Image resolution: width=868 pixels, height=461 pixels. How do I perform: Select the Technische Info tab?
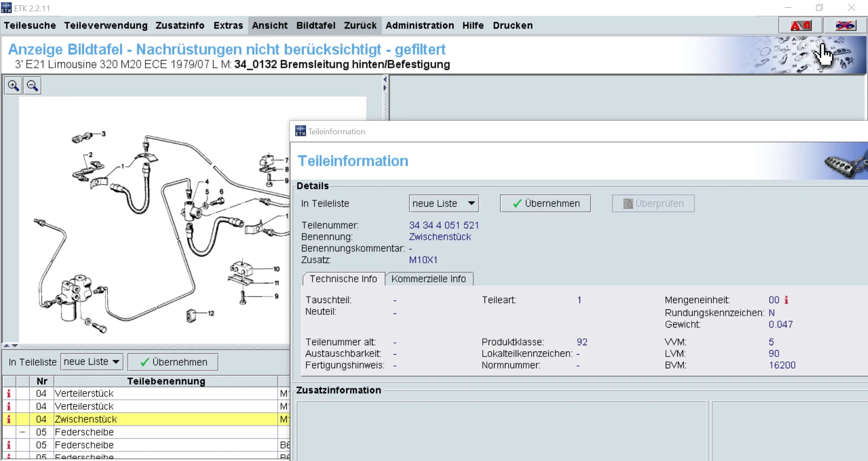click(343, 279)
